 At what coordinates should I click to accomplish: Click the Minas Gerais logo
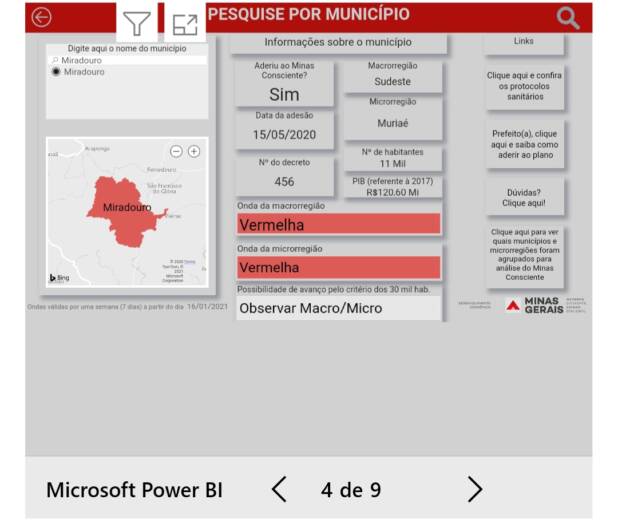(x=532, y=304)
